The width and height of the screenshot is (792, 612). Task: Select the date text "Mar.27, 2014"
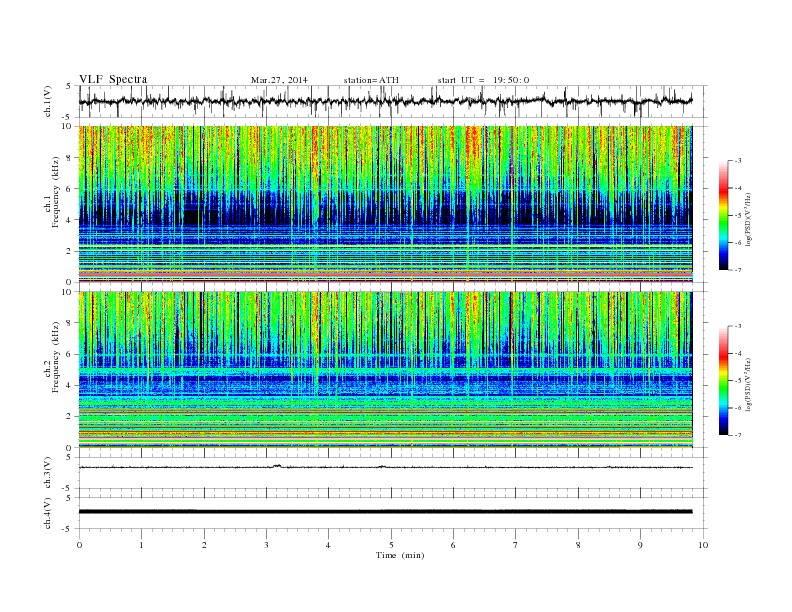[279, 80]
